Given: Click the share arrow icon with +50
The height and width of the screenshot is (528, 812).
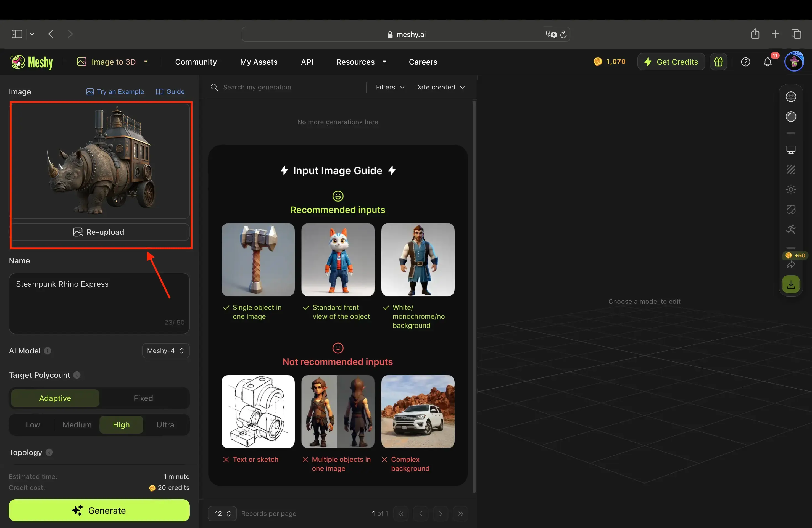Looking at the screenshot, I should pos(790,265).
